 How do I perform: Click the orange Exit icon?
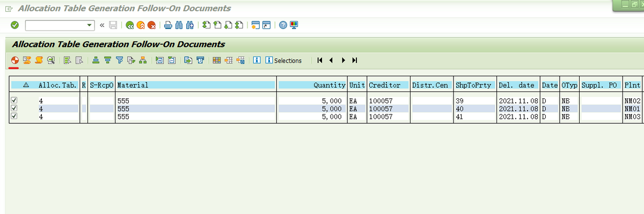141,25
